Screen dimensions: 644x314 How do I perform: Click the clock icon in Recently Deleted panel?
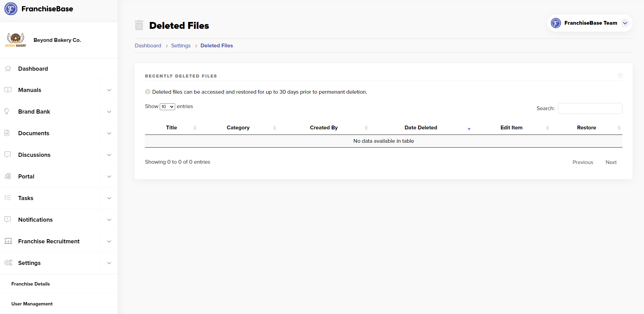[620, 76]
